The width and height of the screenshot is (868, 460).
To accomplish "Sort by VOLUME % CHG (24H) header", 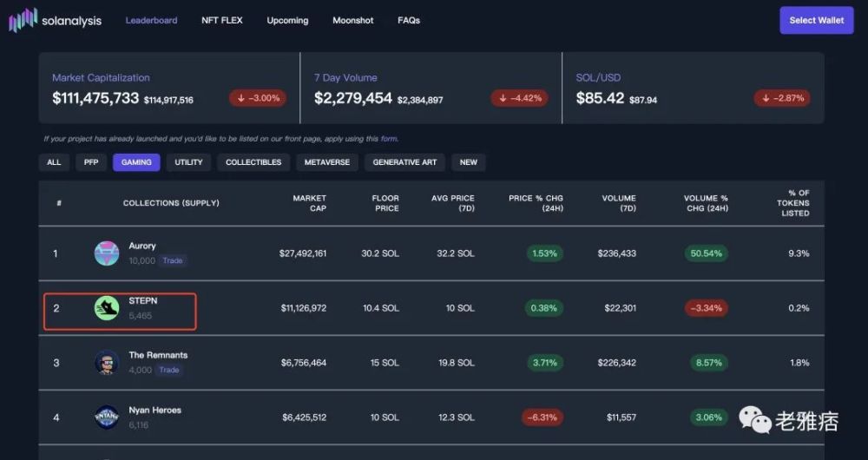I will [706, 203].
